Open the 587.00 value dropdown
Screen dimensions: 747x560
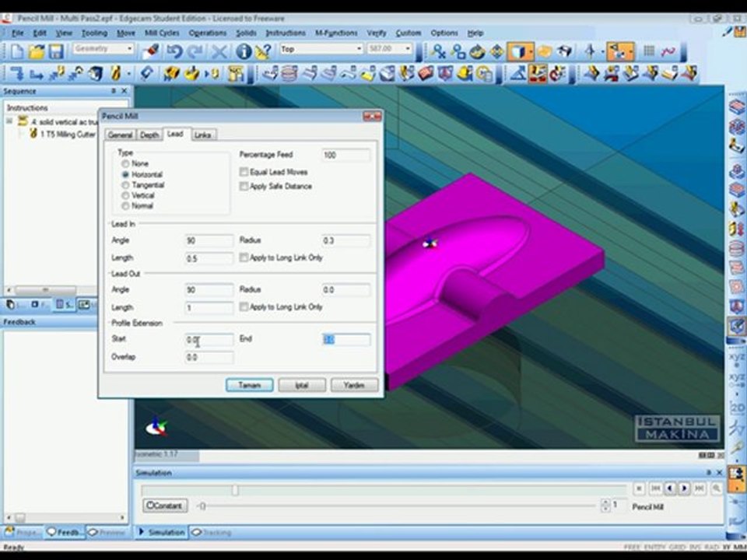(x=408, y=48)
